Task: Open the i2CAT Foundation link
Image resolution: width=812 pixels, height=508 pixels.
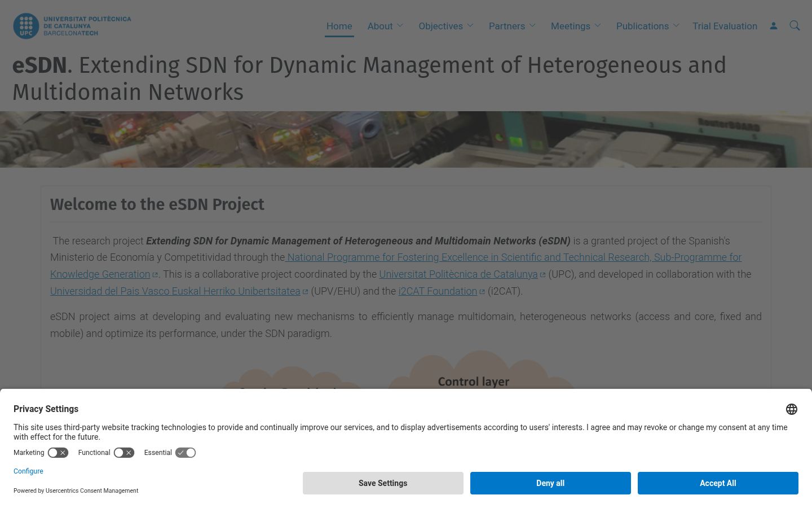Action: [438, 291]
